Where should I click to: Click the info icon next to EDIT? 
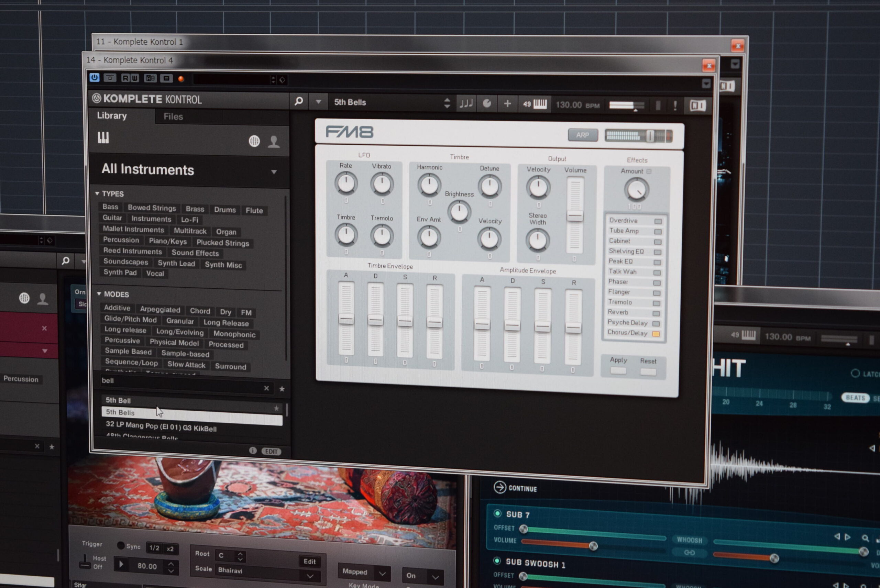pos(253,451)
